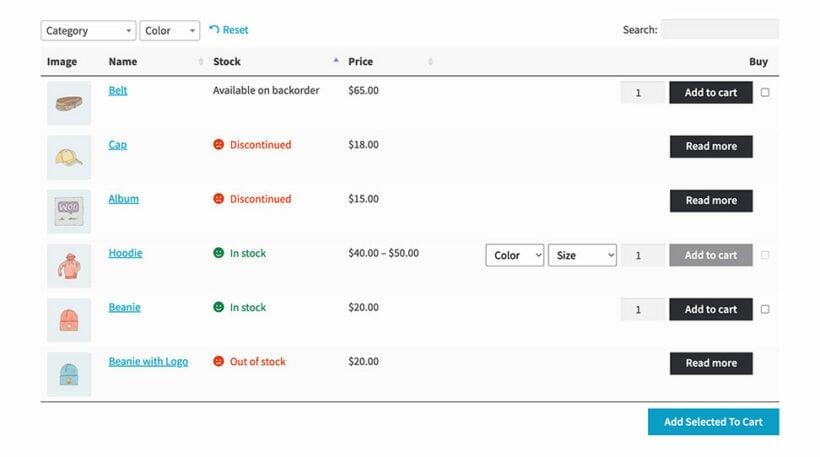Click the disabled Hoodie buy checkbox
Image resolution: width=820 pixels, height=457 pixels.
click(x=765, y=255)
